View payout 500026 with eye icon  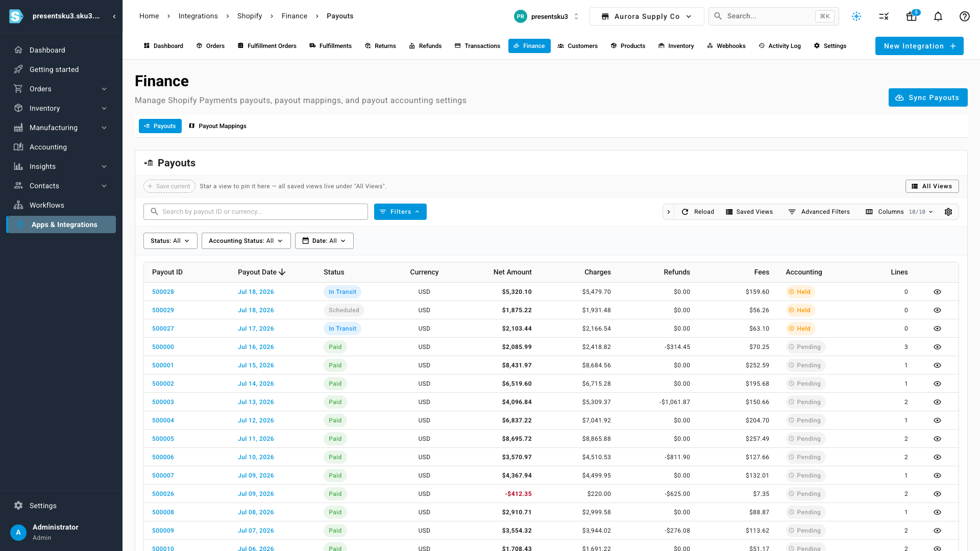(937, 494)
